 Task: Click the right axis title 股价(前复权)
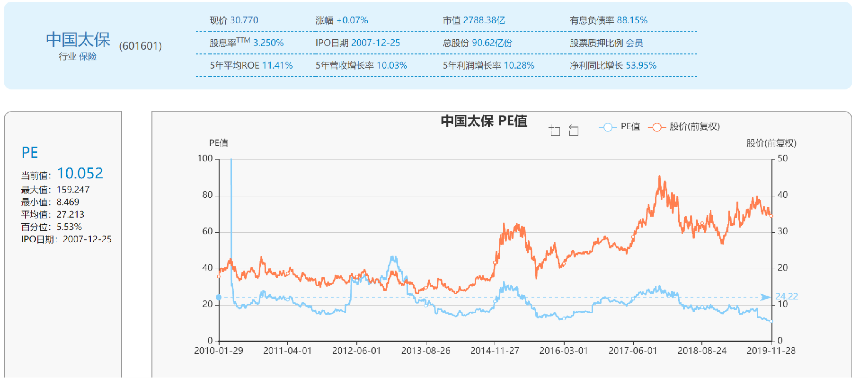[771, 143]
